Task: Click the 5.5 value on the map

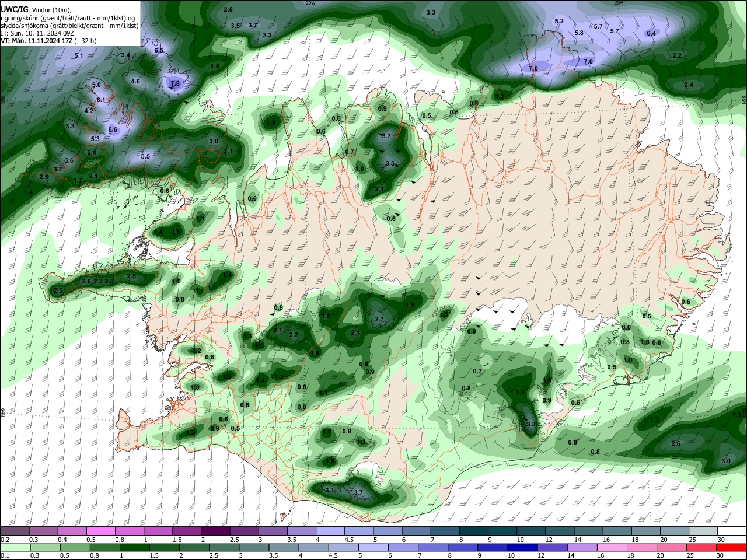Action: point(145,156)
